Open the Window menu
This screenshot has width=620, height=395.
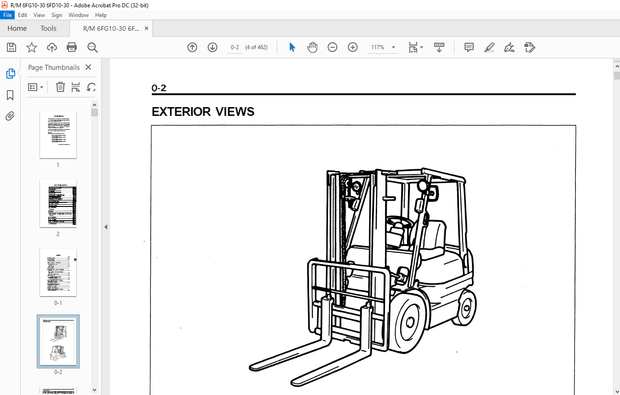[78, 15]
